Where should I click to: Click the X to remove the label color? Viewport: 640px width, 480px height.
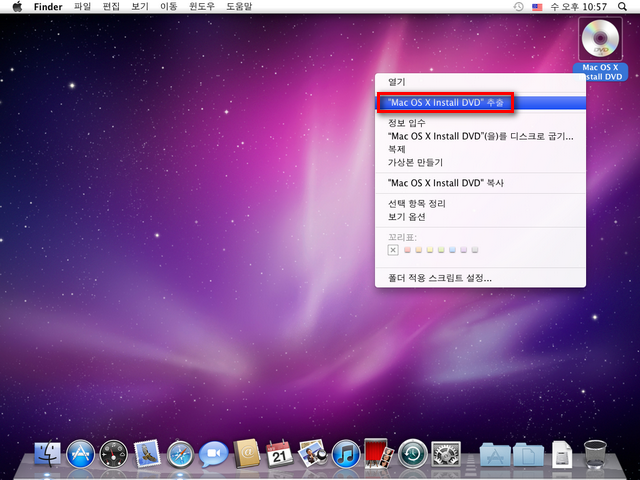(x=393, y=250)
